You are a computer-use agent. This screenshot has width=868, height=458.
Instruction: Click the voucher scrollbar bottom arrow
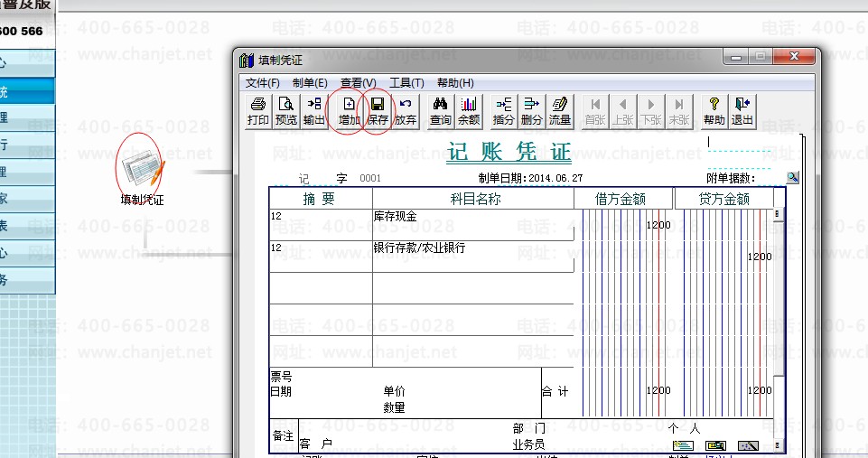pyautogui.click(x=777, y=445)
